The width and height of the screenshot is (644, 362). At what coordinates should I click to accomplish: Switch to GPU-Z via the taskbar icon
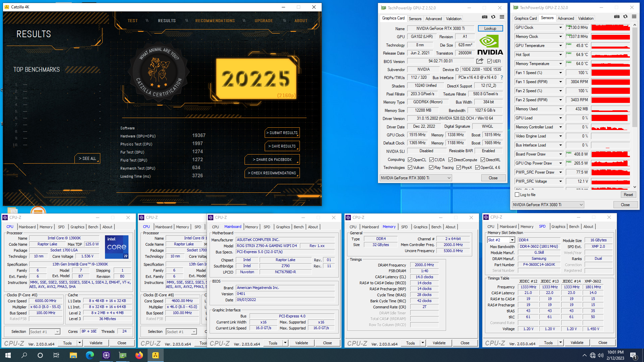122,355
